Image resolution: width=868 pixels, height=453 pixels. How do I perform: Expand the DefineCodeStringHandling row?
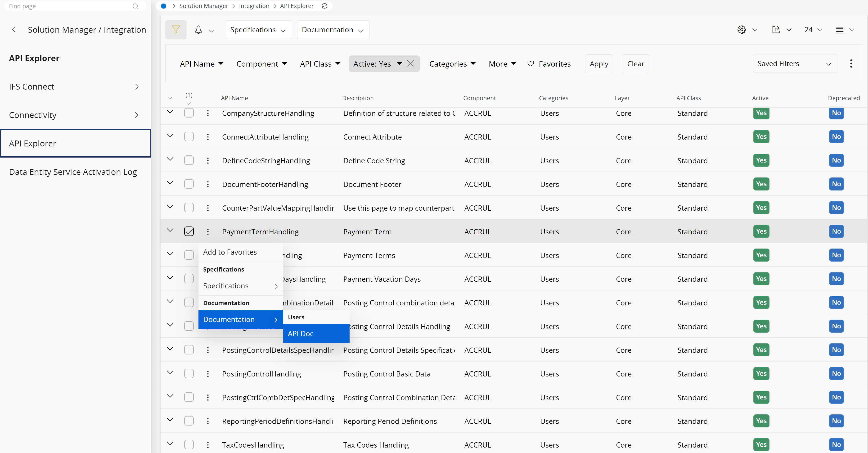(170, 159)
